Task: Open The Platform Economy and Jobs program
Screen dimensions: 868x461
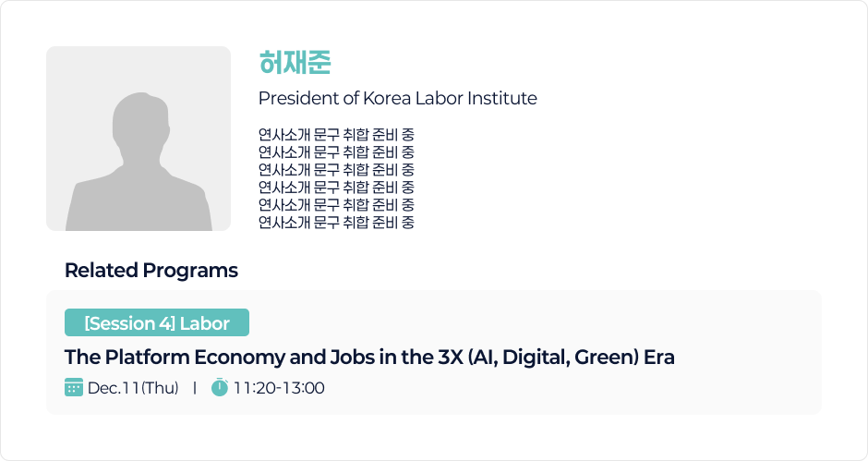Action: click(x=369, y=357)
